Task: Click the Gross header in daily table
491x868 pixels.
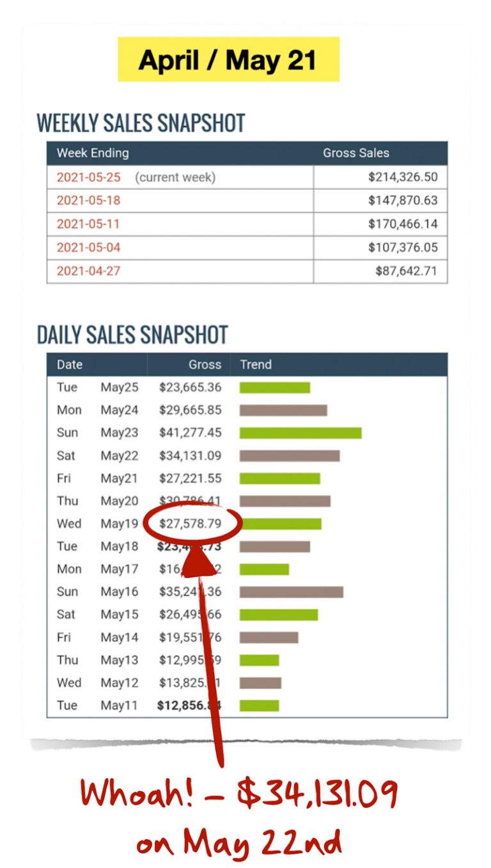Action: click(205, 365)
